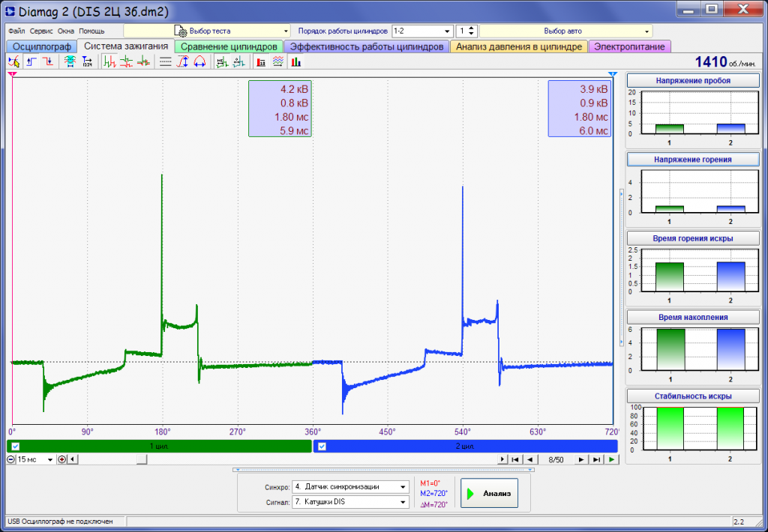Click Стабильность искры panel header
This screenshot has width=768, height=532.
pyautogui.click(x=693, y=396)
